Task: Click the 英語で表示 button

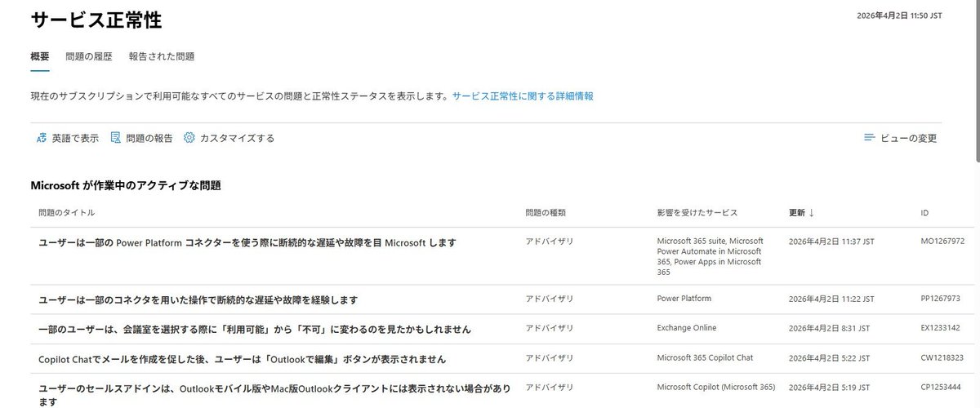Action: coord(68,138)
